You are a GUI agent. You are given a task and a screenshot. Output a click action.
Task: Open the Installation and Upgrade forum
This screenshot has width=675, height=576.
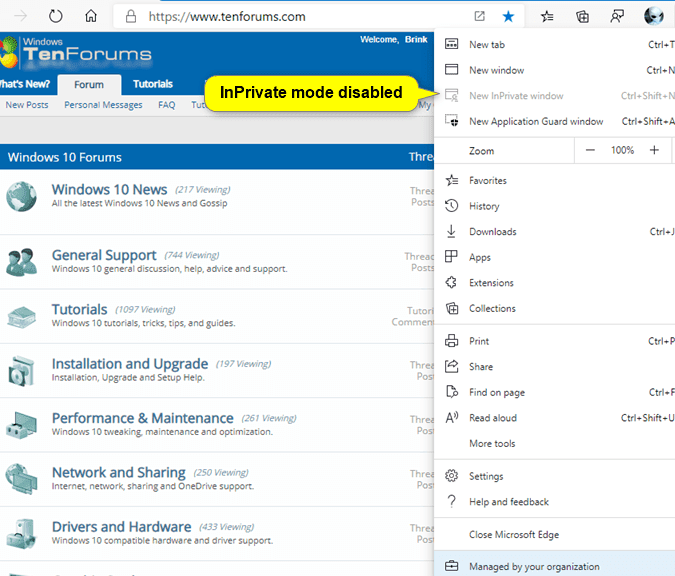(130, 364)
